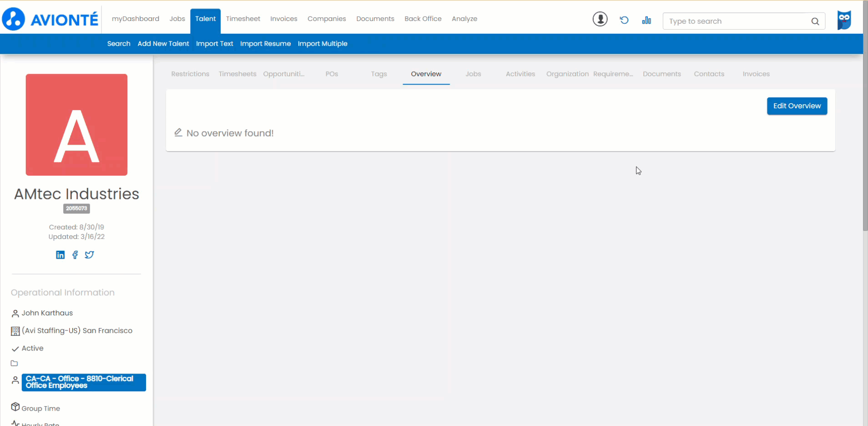Click the Active status text
The image size is (868, 426).
pyautogui.click(x=33, y=349)
